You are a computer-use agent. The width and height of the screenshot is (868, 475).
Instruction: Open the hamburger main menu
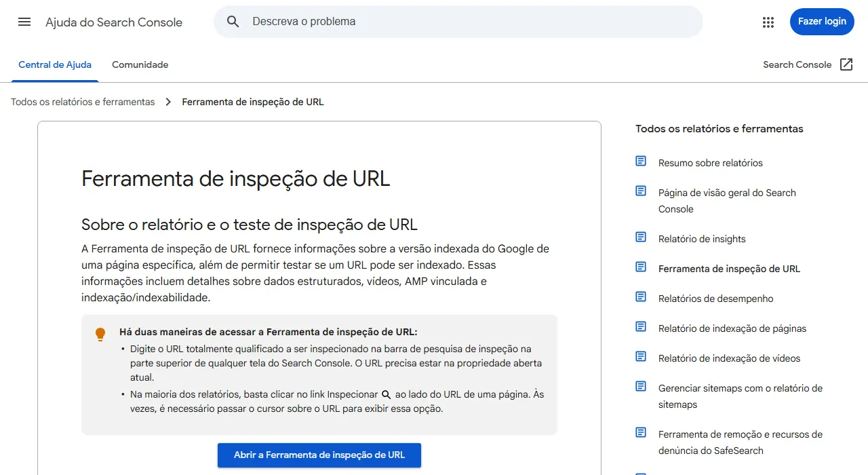[24, 22]
